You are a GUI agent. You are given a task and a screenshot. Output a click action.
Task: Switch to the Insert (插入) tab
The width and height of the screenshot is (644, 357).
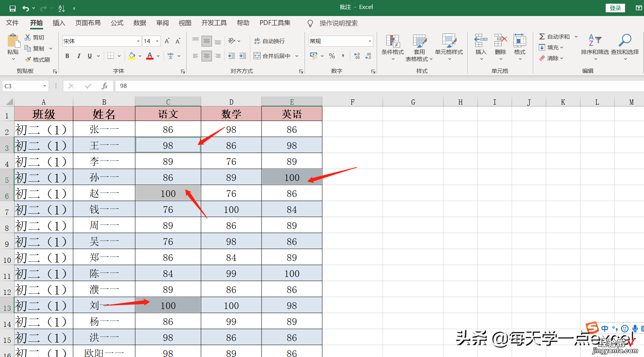59,23
